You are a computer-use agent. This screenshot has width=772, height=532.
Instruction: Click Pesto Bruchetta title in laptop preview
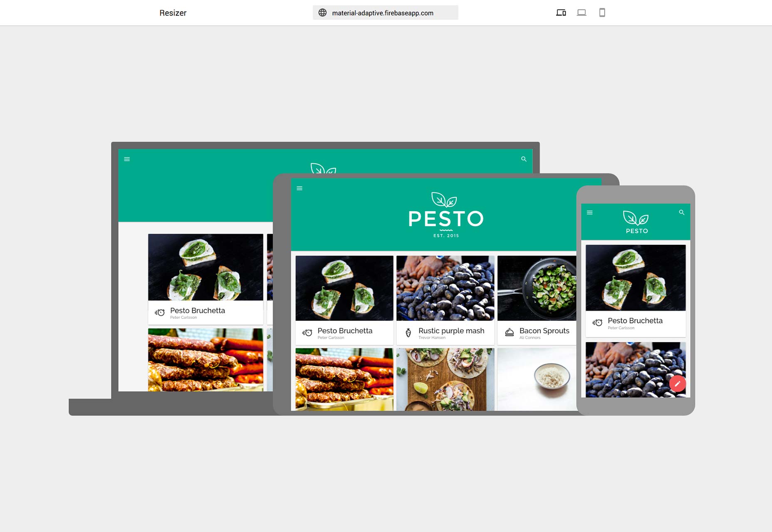click(x=198, y=310)
